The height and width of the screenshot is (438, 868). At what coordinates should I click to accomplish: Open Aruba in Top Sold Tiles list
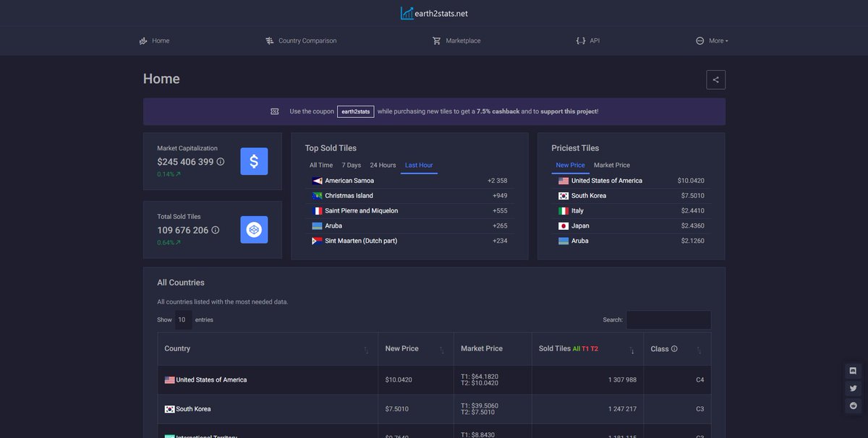(333, 226)
